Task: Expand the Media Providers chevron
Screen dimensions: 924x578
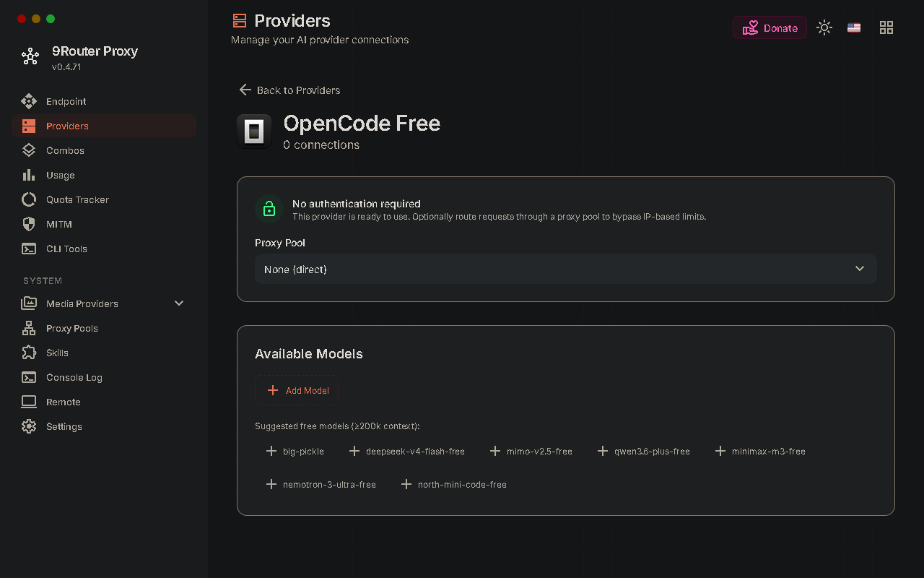Action: (x=179, y=303)
